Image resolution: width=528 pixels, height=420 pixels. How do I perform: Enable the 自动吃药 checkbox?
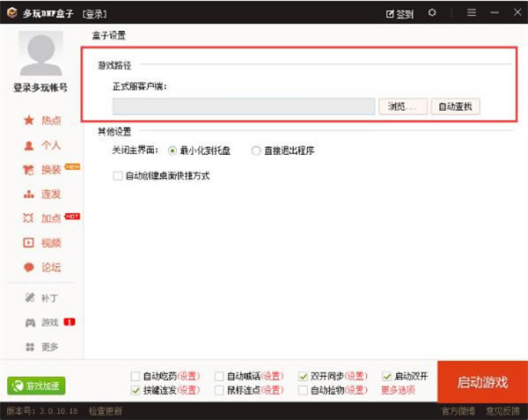135,376
